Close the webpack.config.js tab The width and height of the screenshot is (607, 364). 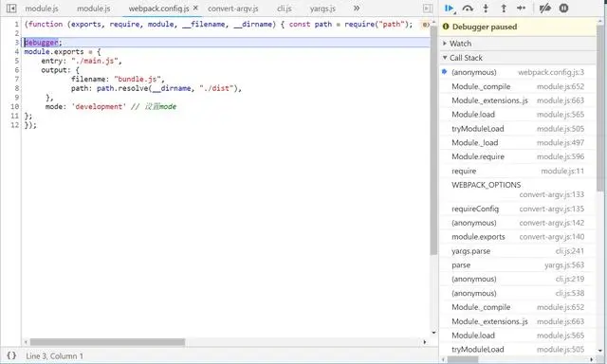click(195, 8)
